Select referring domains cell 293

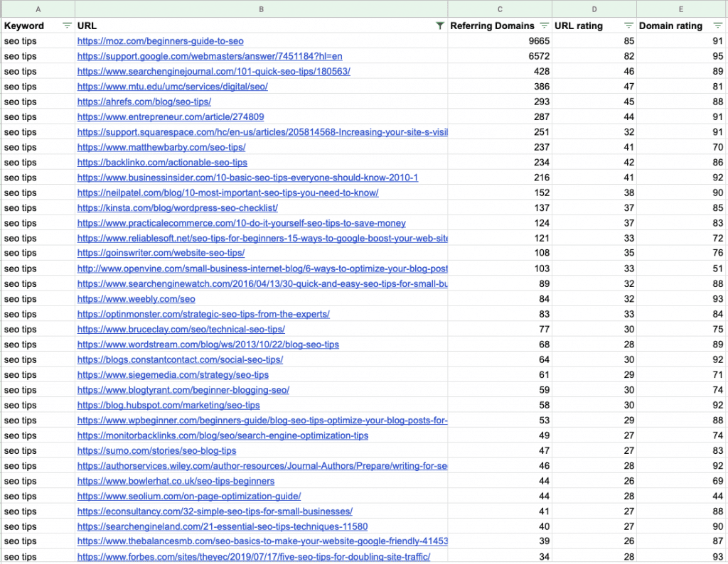(500, 102)
